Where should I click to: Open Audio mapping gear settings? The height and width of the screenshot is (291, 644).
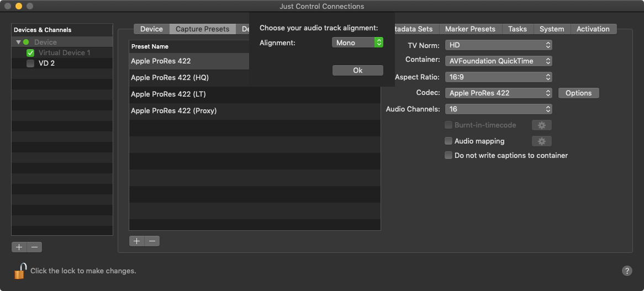[542, 141]
